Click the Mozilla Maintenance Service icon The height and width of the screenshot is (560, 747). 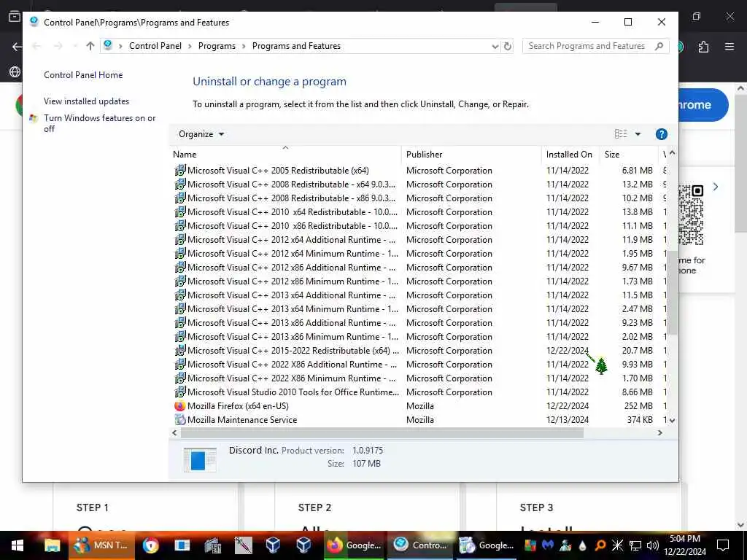coord(179,420)
